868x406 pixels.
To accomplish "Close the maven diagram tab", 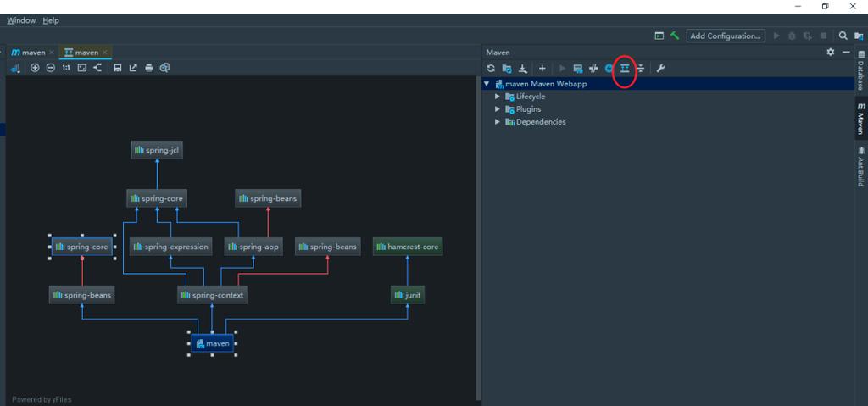I will click(104, 53).
